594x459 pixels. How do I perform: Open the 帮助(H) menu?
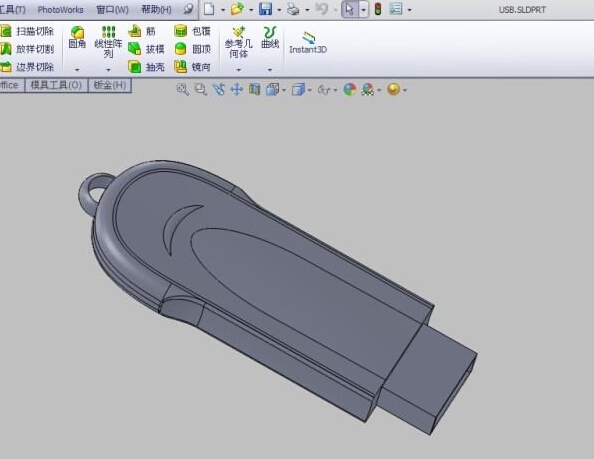[x=156, y=9]
